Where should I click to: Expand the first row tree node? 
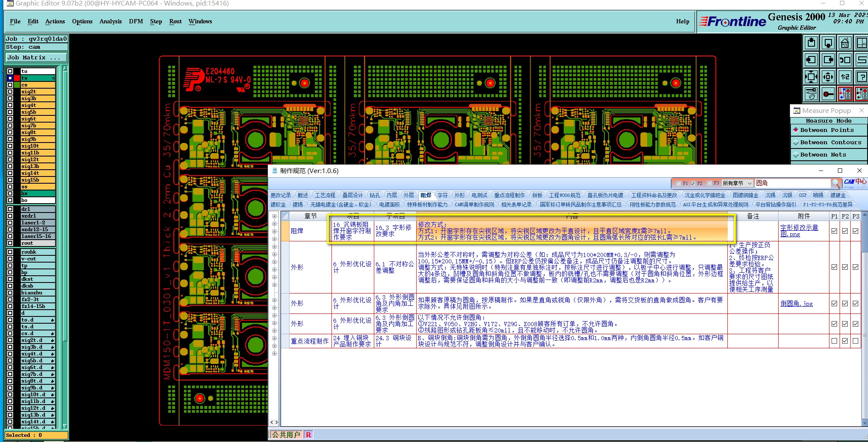(x=275, y=216)
